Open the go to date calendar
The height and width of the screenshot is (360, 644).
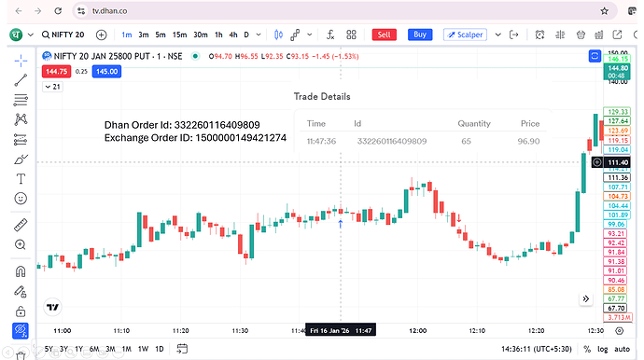click(182, 349)
